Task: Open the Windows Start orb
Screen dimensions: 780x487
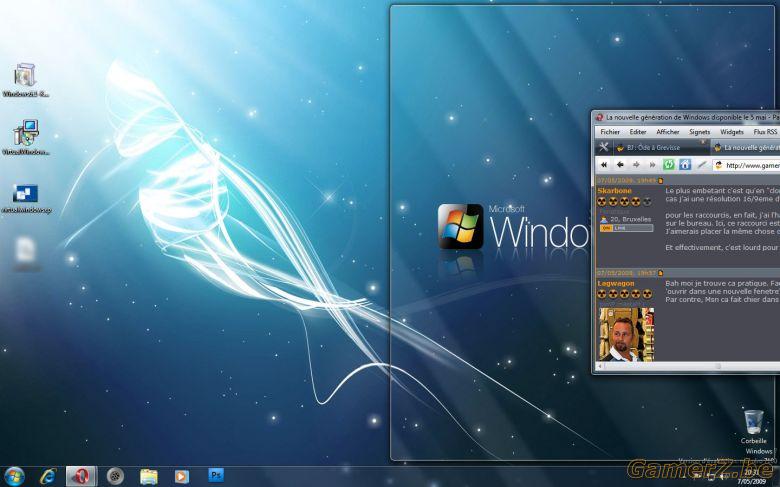Action: tap(14, 477)
